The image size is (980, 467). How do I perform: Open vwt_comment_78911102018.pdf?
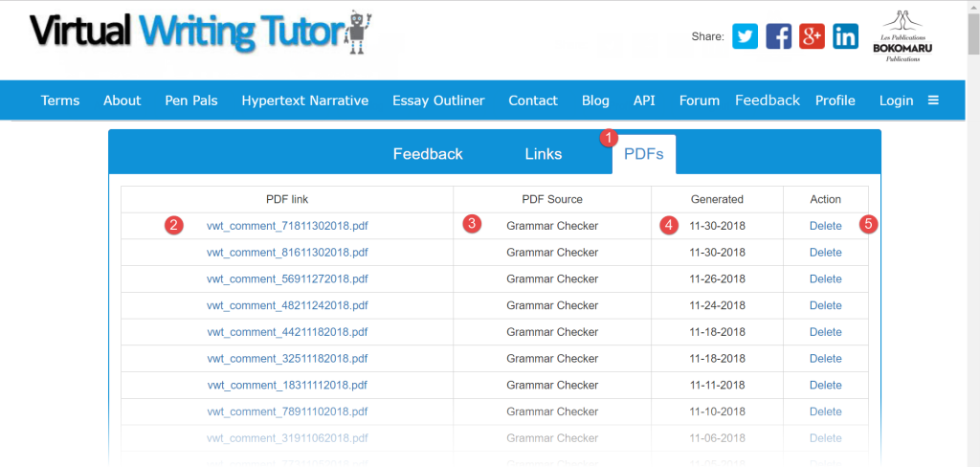click(x=287, y=411)
